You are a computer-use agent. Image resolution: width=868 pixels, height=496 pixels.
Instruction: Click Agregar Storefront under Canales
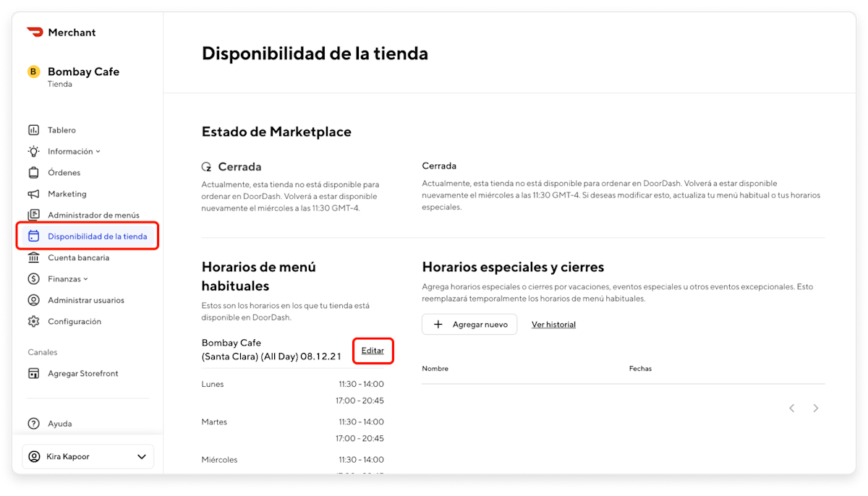coord(83,374)
